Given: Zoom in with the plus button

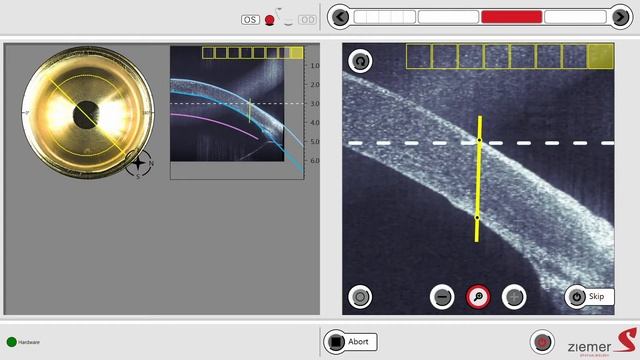Looking at the screenshot, I should click(514, 297).
